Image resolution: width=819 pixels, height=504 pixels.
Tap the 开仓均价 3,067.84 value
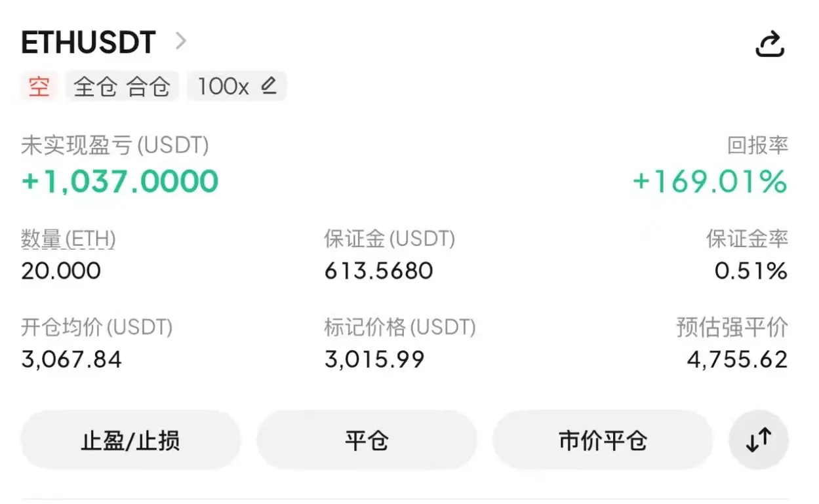coord(71,359)
